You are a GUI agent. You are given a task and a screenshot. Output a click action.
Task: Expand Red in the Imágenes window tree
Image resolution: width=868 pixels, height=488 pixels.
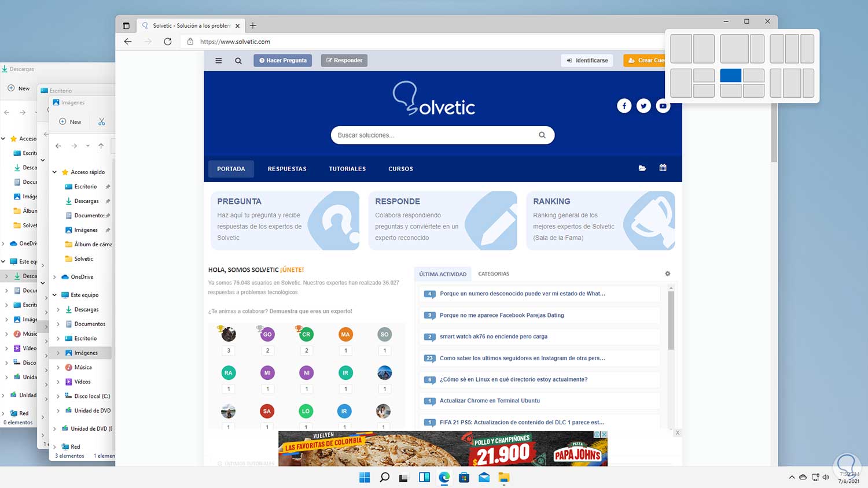55,447
